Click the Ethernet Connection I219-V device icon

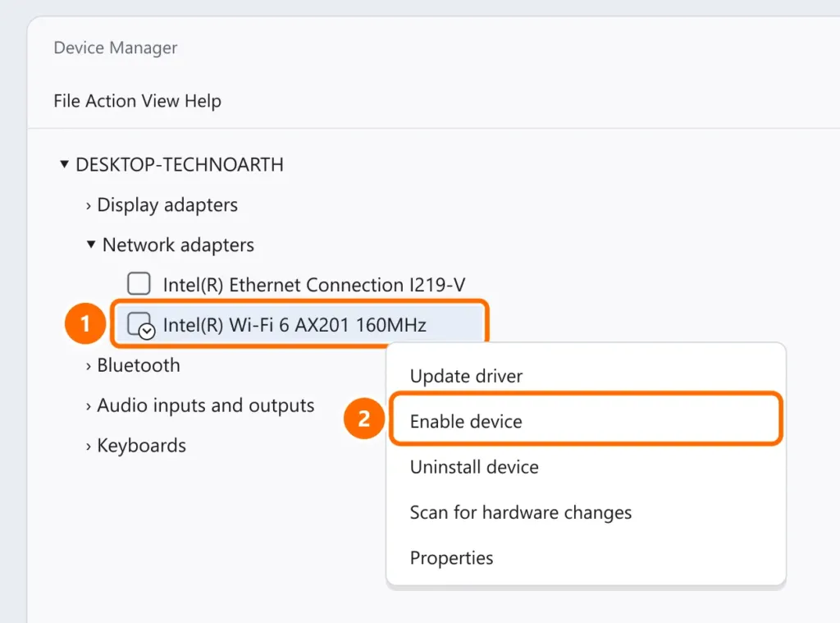coord(139,283)
